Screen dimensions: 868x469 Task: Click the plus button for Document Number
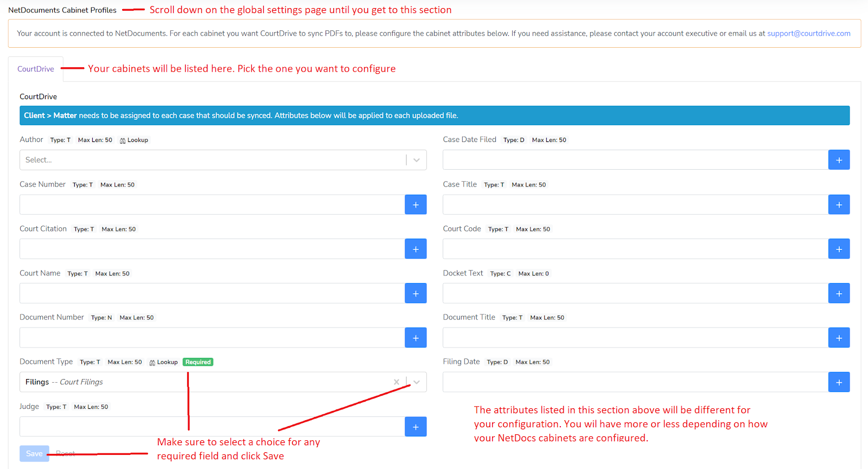416,338
